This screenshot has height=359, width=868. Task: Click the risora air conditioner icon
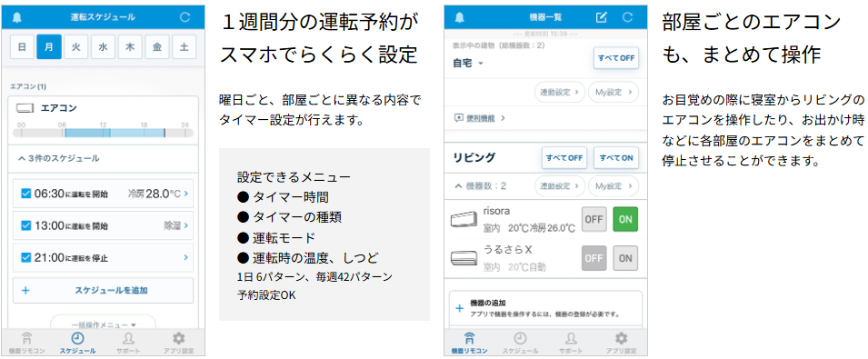pos(464,220)
